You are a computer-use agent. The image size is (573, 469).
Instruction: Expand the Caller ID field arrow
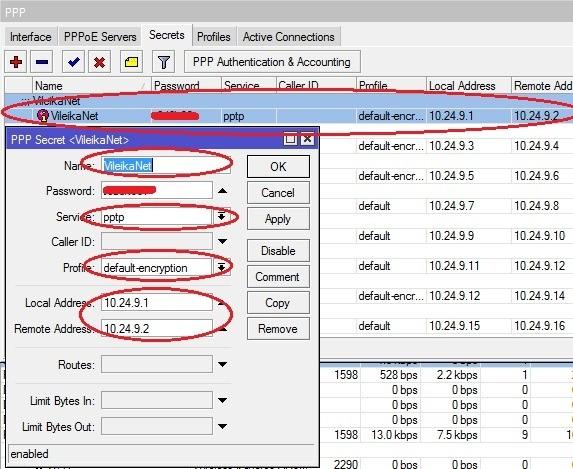pos(222,241)
